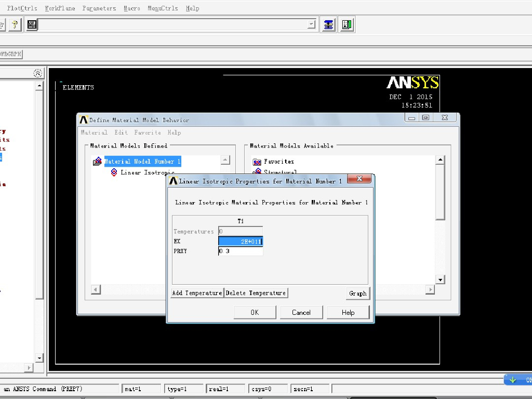Screen dimensions: 532x399
Task: Open the Material menu in Define Material Model Behavior
Action: click(x=94, y=132)
